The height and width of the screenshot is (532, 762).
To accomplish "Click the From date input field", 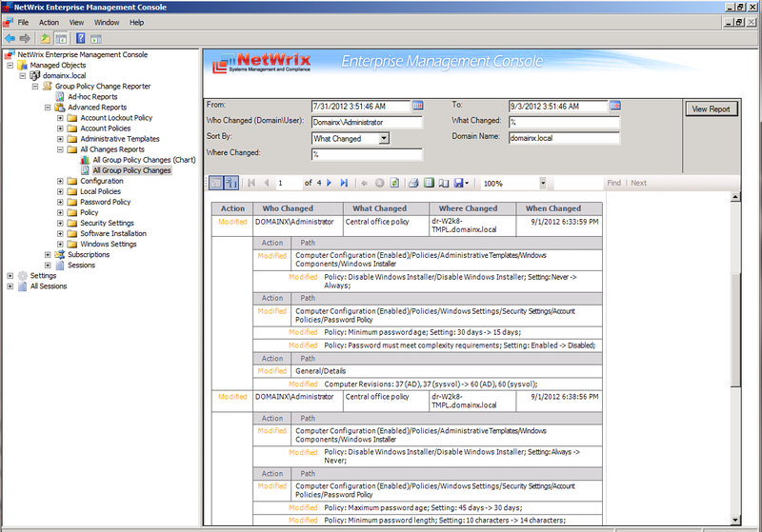I will coord(361,106).
